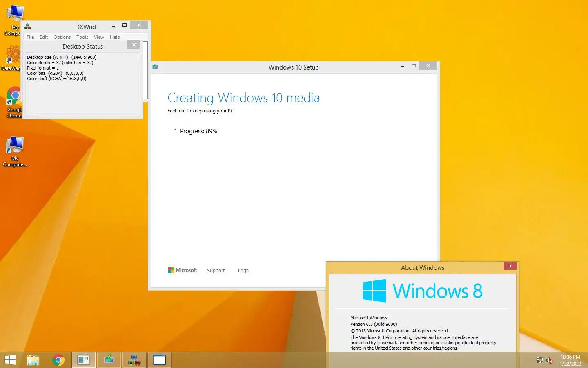Open the network status tray icon

click(x=539, y=360)
